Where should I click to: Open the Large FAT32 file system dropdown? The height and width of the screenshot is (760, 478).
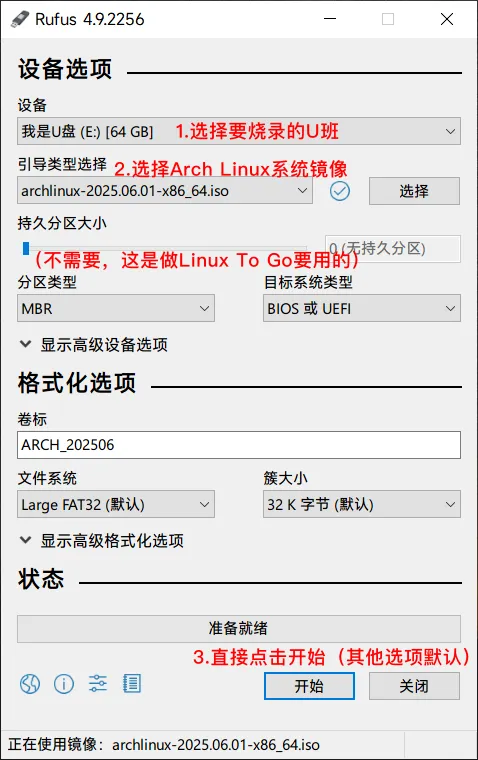point(116,504)
